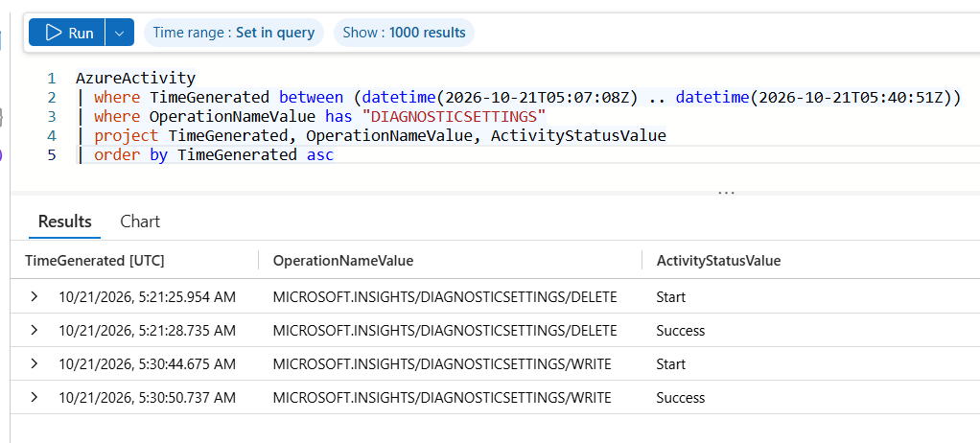Image resolution: width=980 pixels, height=443 pixels.
Task: Click the "DIAGNOSTICSETTINGS" string in the query
Action: click(455, 117)
